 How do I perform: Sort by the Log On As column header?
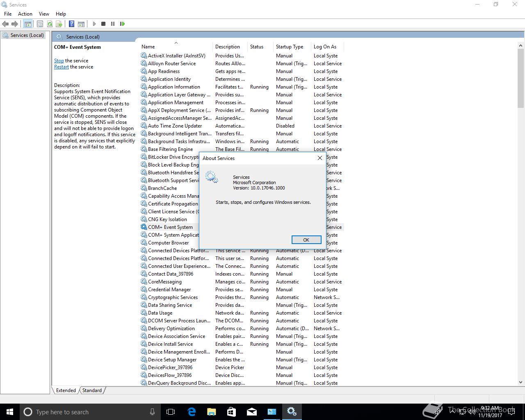pos(327,46)
